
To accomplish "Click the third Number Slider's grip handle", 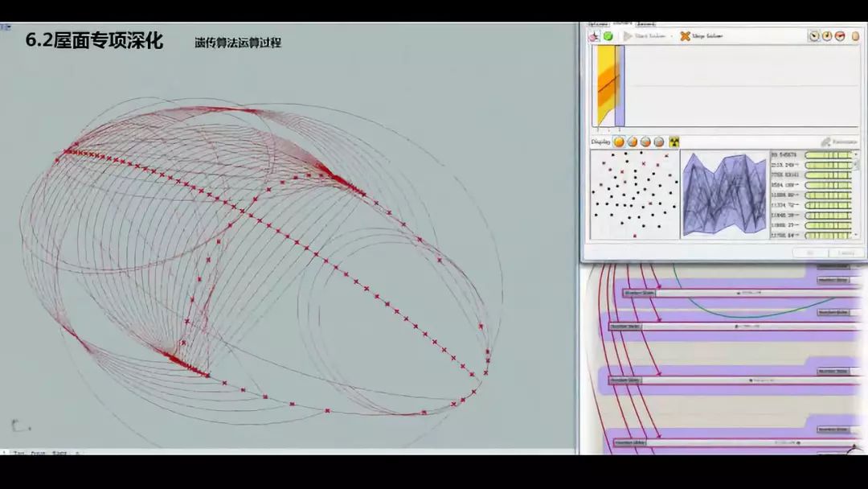I will tap(751, 380).
